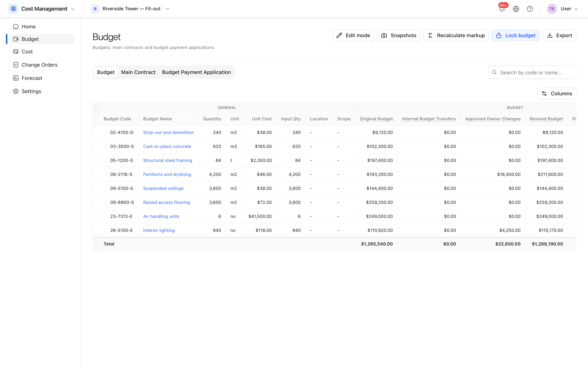Click Internal Budget Transfers column header
Viewport: 588px width, 368px height.
tap(429, 119)
